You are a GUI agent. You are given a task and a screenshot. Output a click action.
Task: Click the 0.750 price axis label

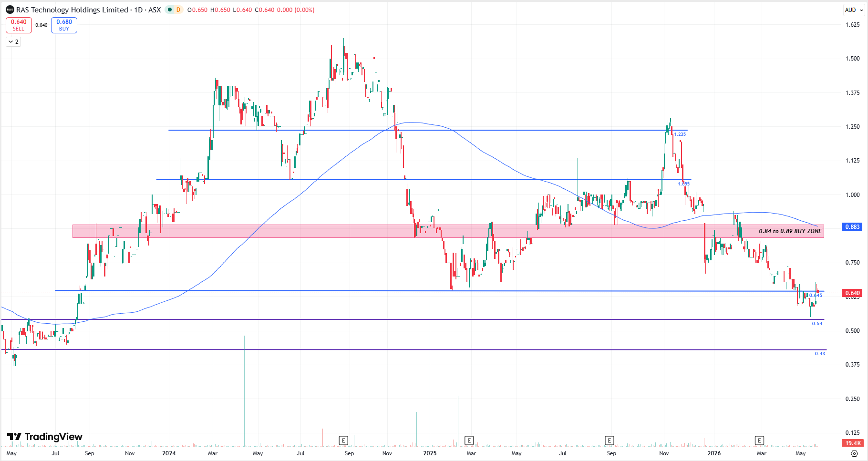click(x=852, y=263)
